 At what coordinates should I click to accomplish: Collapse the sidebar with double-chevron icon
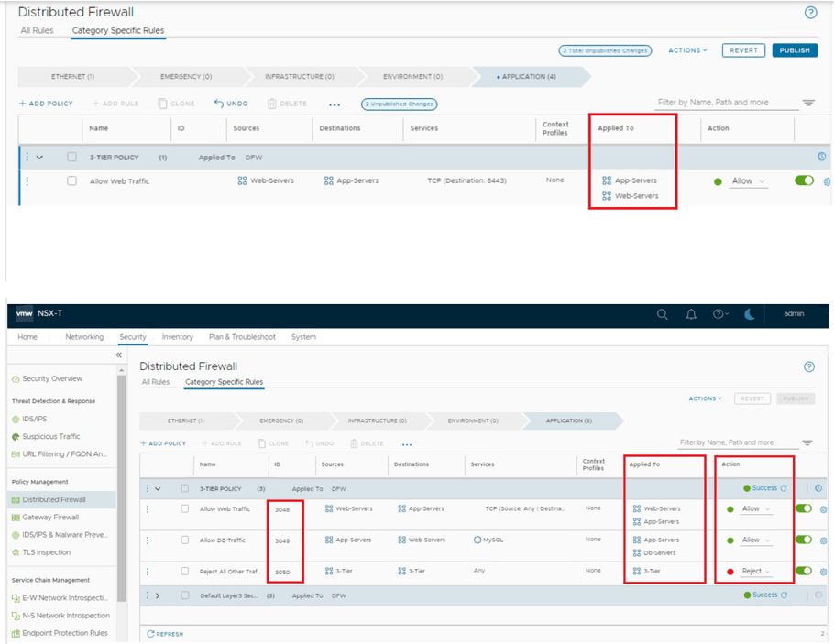click(118, 355)
